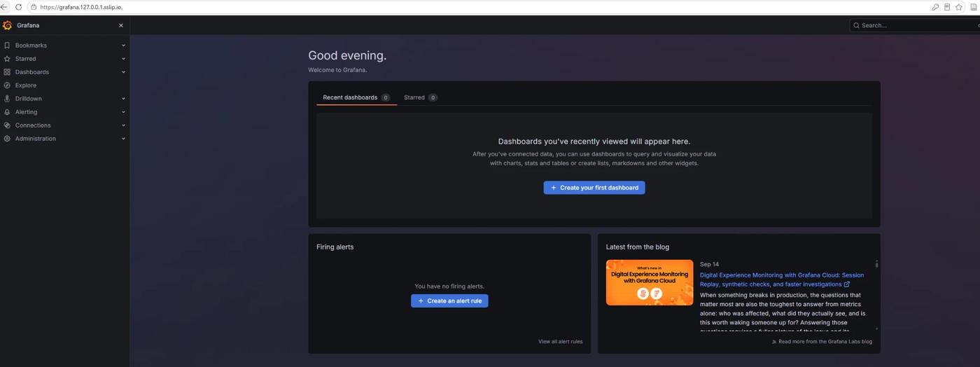
Task: Click the site lock icon in address bar
Action: click(x=33, y=7)
